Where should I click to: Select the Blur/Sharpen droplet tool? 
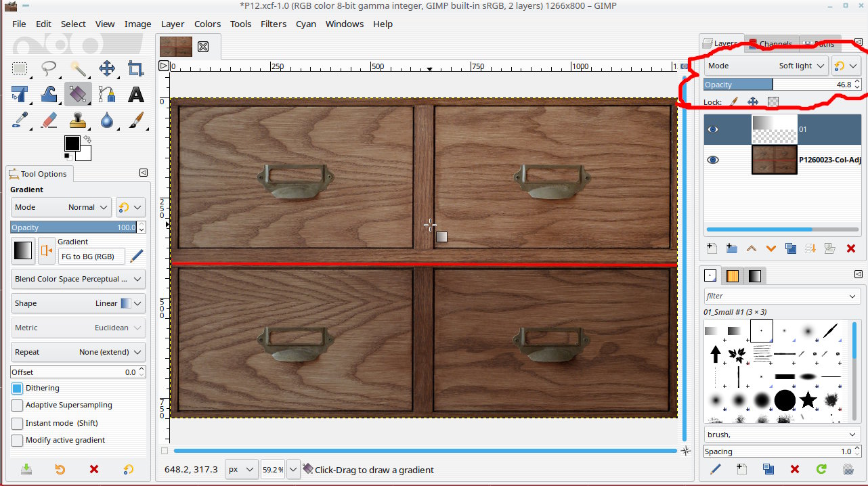point(107,120)
